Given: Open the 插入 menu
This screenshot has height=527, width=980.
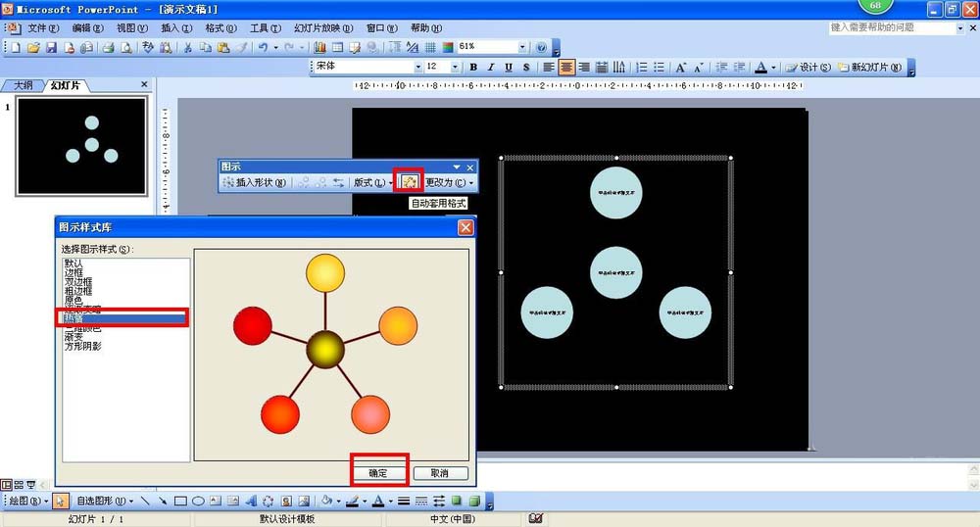Looking at the screenshot, I should (x=176, y=28).
